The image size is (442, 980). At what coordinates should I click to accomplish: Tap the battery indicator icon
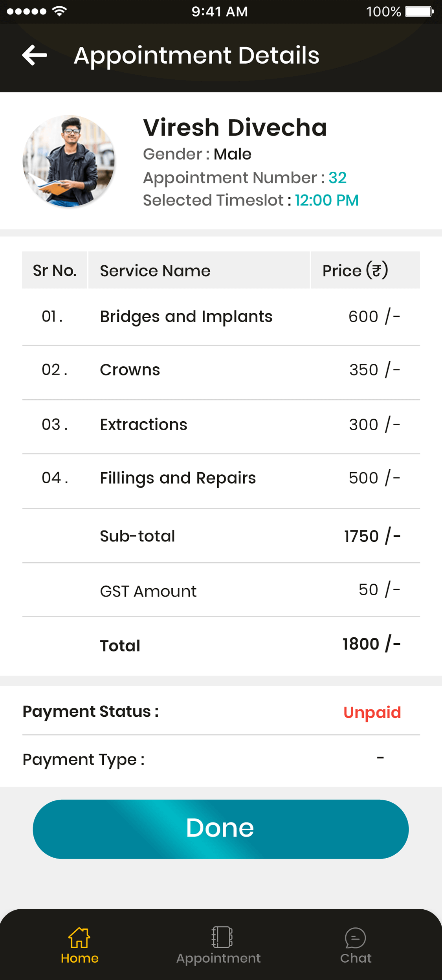click(419, 11)
